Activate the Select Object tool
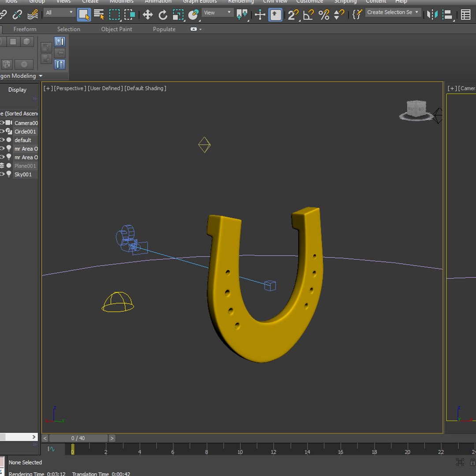This screenshot has height=476, width=476. [84, 15]
